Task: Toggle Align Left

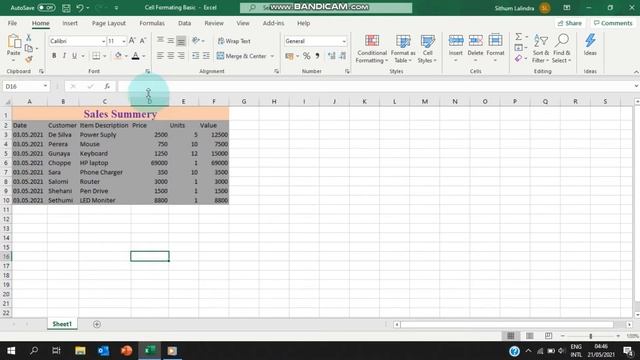Action: [x=160, y=56]
